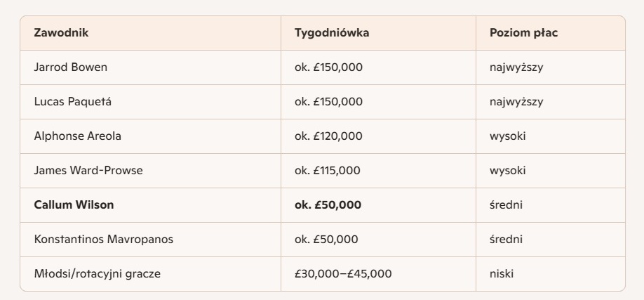The width and height of the screenshot is (644, 300).
Task: Select the bold ok. £50,000 wage
Action: coord(328,205)
